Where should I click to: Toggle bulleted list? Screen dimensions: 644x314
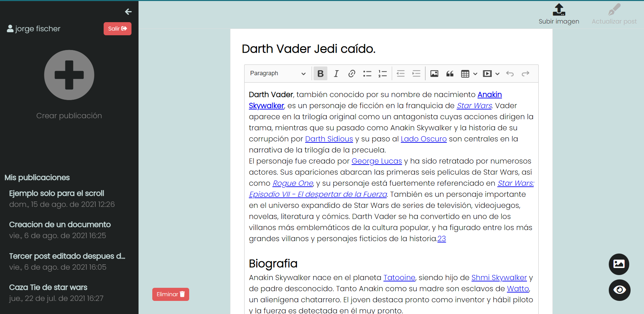[x=367, y=74]
